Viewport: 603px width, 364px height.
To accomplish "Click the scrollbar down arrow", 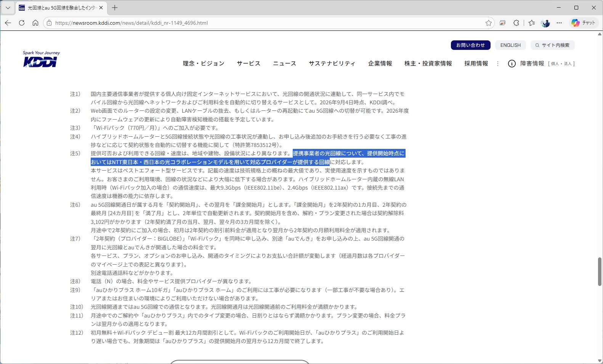I will click(x=600, y=361).
